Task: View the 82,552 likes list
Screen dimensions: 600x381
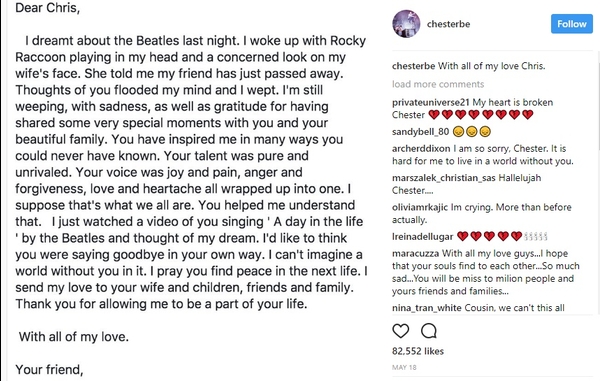Action: click(418, 351)
